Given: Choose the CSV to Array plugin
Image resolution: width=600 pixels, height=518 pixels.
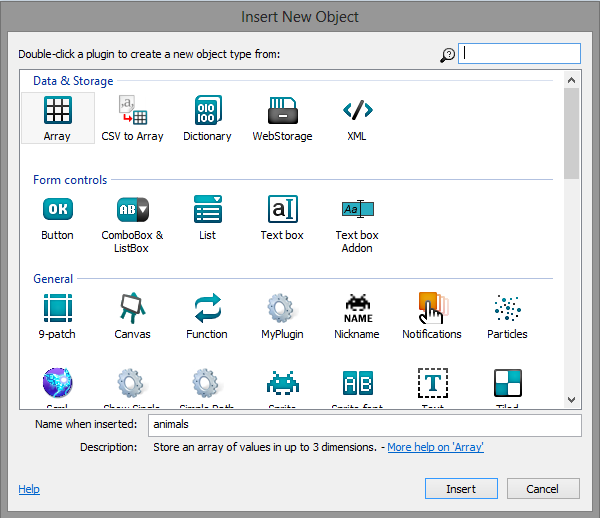Looking at the screenshot, I should (x=132, y=110).
